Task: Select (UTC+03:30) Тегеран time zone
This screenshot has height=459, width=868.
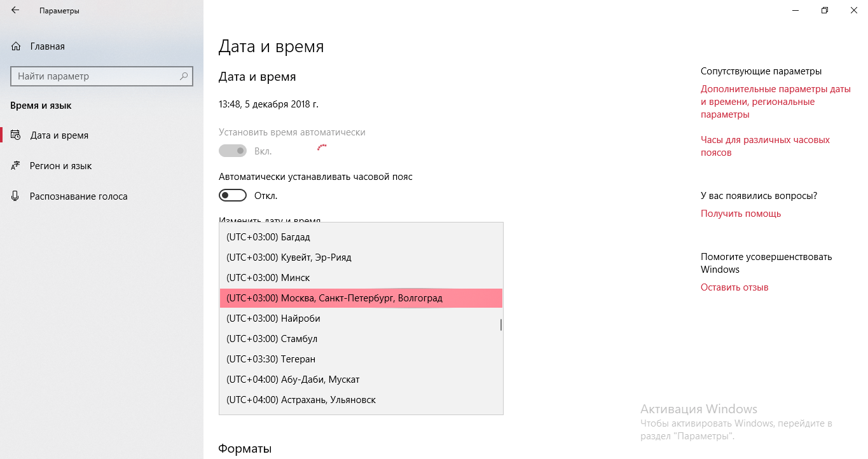Action: [361, 359]
